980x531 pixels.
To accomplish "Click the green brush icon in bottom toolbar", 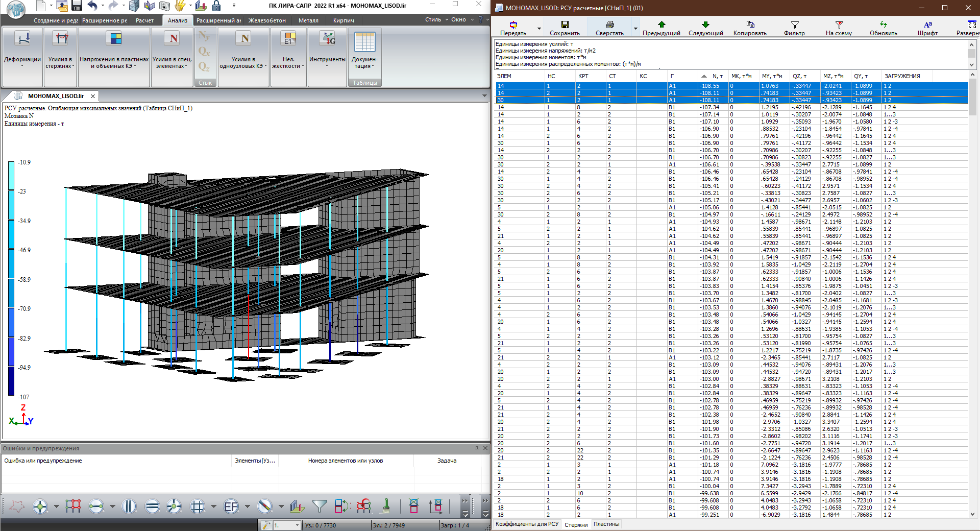I will point(386,506).
